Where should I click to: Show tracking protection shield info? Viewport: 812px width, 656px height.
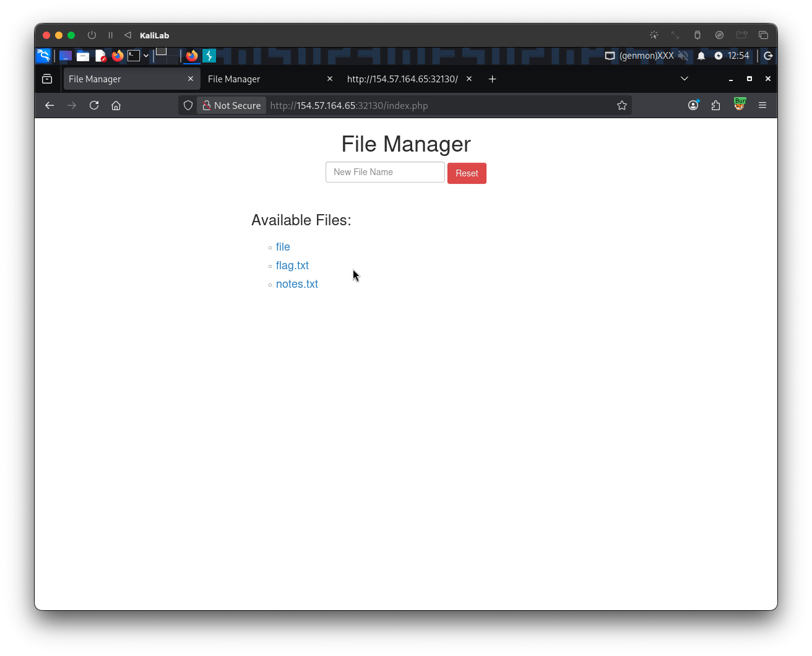[x=188, y=105]
